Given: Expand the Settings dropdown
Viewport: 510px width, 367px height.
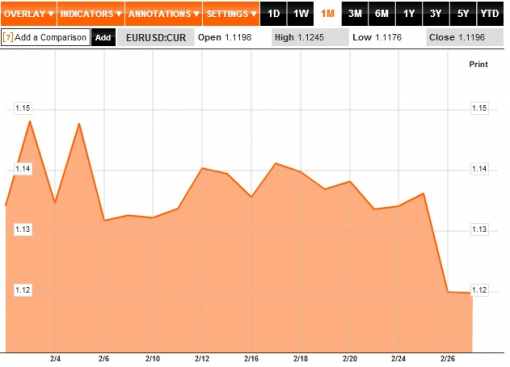Looking at the screenshot, I should [x=231, y=14].
